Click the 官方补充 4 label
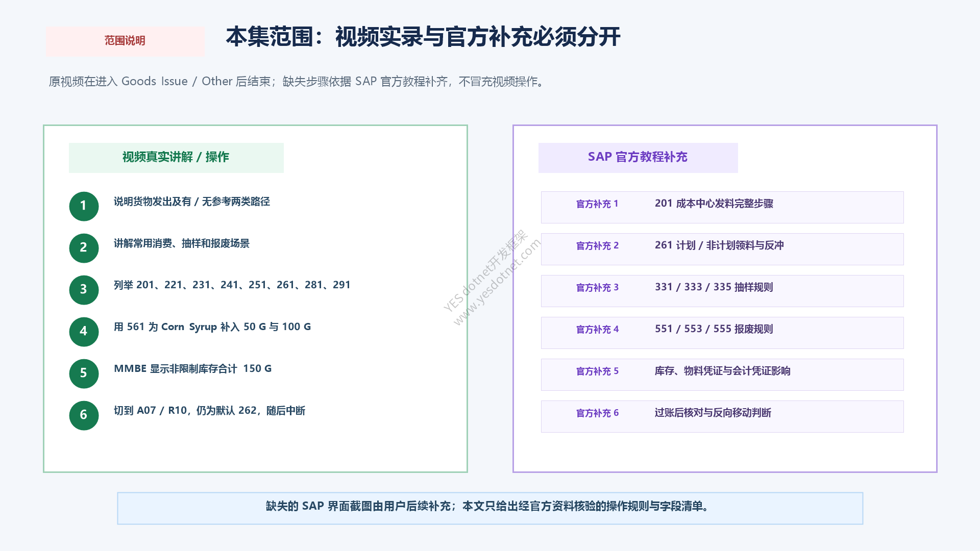 point(597,330)
